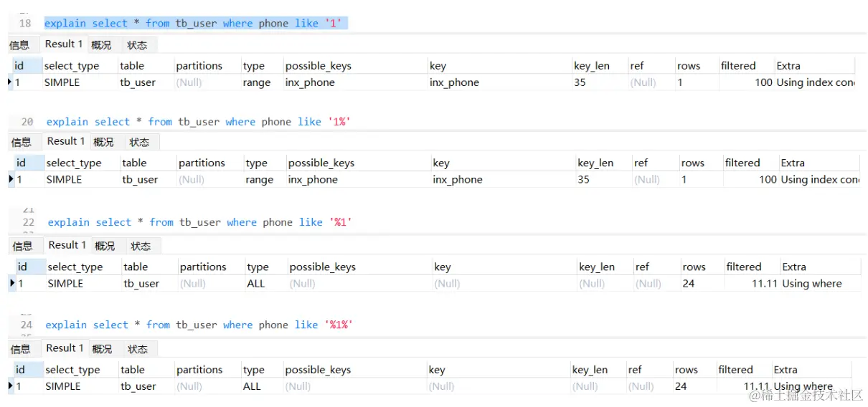The image size is (868, 407).
Task: Select 'Using index con' cell in line 18 result
Action: coord(816,82)
